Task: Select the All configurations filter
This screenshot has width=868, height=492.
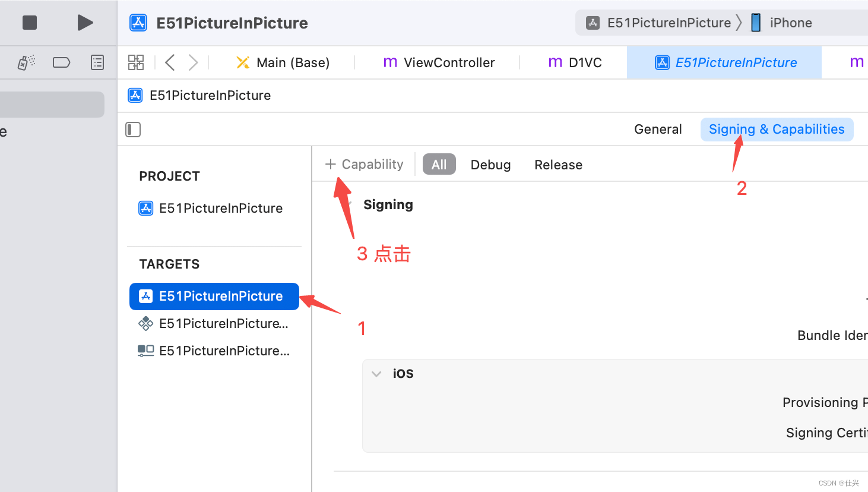Action: (439, 165)
